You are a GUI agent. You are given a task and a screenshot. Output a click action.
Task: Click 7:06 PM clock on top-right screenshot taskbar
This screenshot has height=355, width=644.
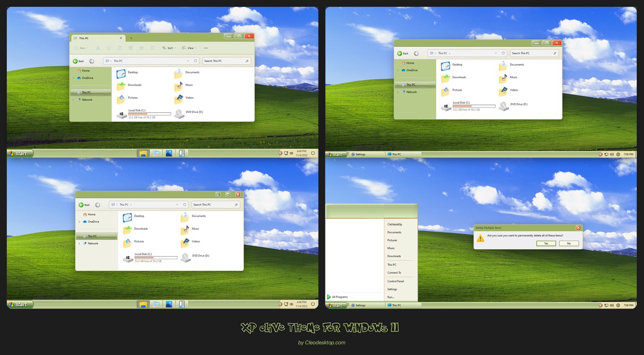pos(629,154)
